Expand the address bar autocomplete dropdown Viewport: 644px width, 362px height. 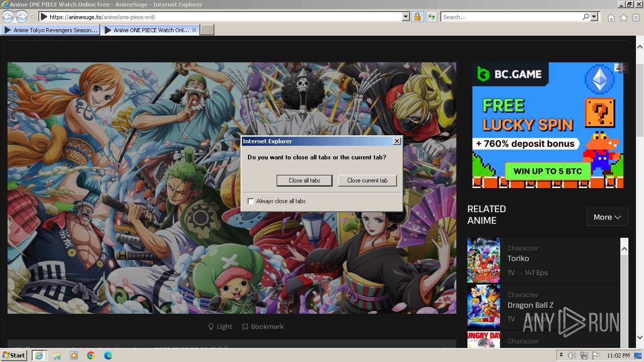[406, 17]
